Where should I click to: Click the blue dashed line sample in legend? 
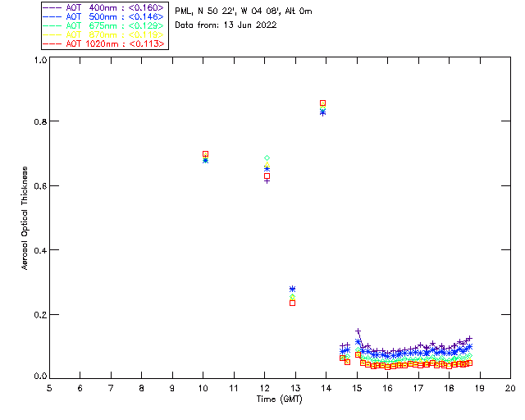(x=52, y=16)
